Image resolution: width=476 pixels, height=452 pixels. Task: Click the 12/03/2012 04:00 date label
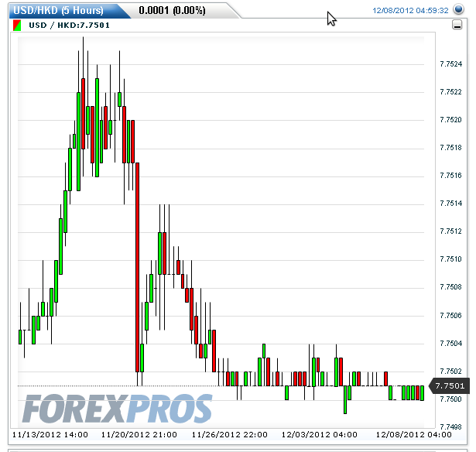tap(320, 435)
